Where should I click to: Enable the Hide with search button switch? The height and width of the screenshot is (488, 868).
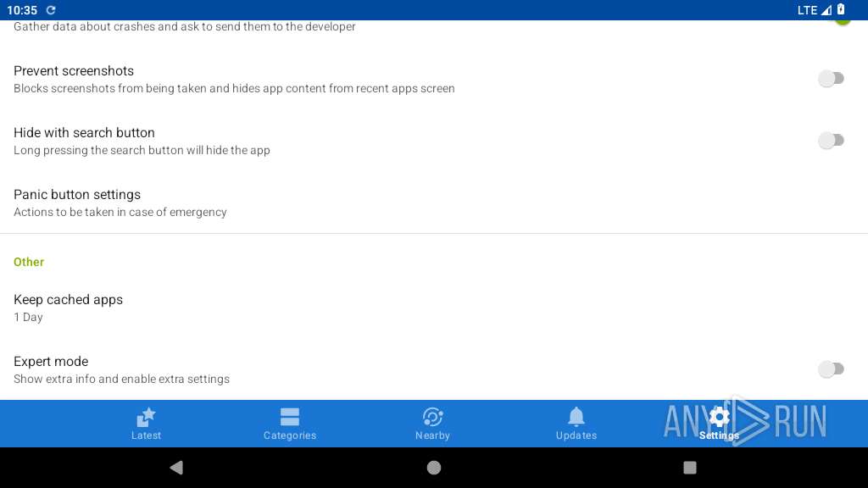(831, 141)
